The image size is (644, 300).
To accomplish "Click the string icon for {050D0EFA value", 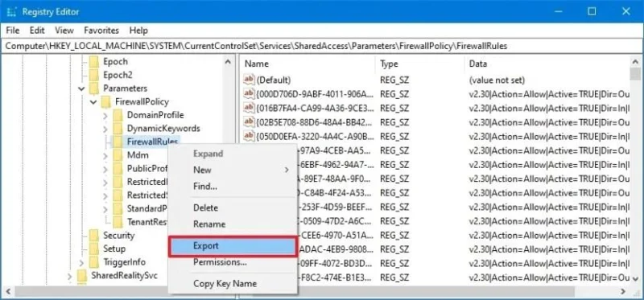I will pos(249,136).
